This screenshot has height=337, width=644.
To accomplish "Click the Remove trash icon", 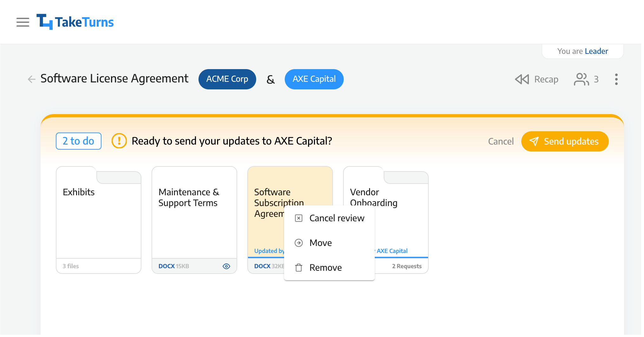I will [299, 268].
